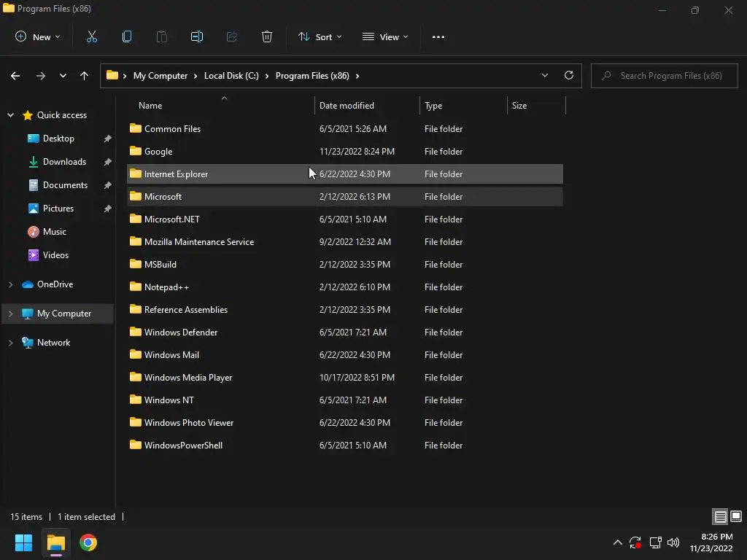Viewport: 747px width, 560px height.
Task: Navigate to My Computer breadcrumb
Action: 160,76
